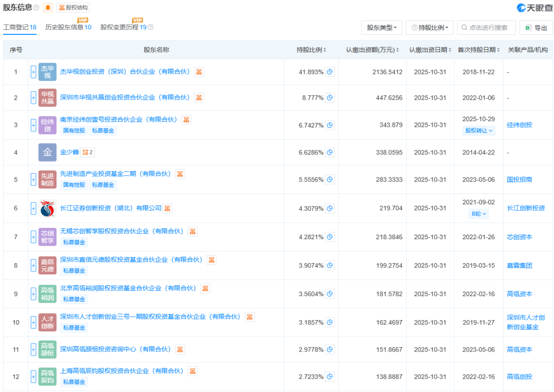Open the 股权结构 equity structure button
The image size is (554, 392).
click(73, 7)
